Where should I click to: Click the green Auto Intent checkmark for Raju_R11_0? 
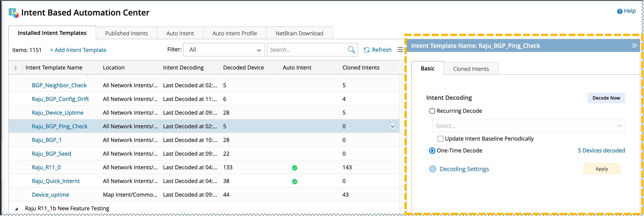pyautogui.click(x=294, y=168)
